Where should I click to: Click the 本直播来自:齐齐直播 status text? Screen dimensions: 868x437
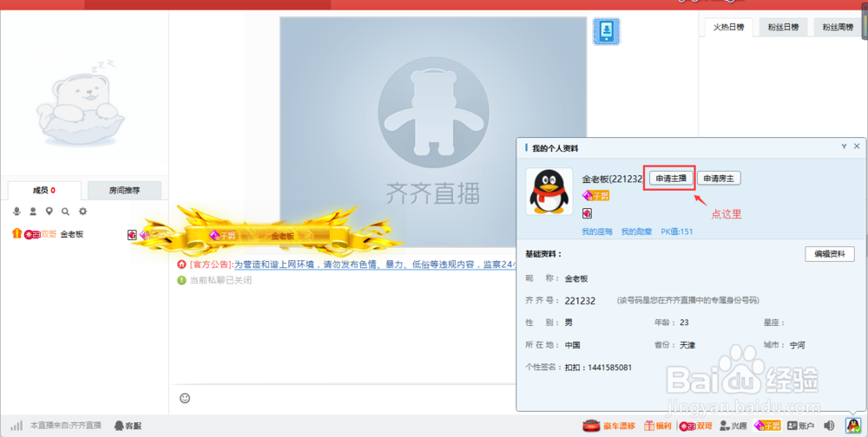pyautogui.click(x=66, y=426)
